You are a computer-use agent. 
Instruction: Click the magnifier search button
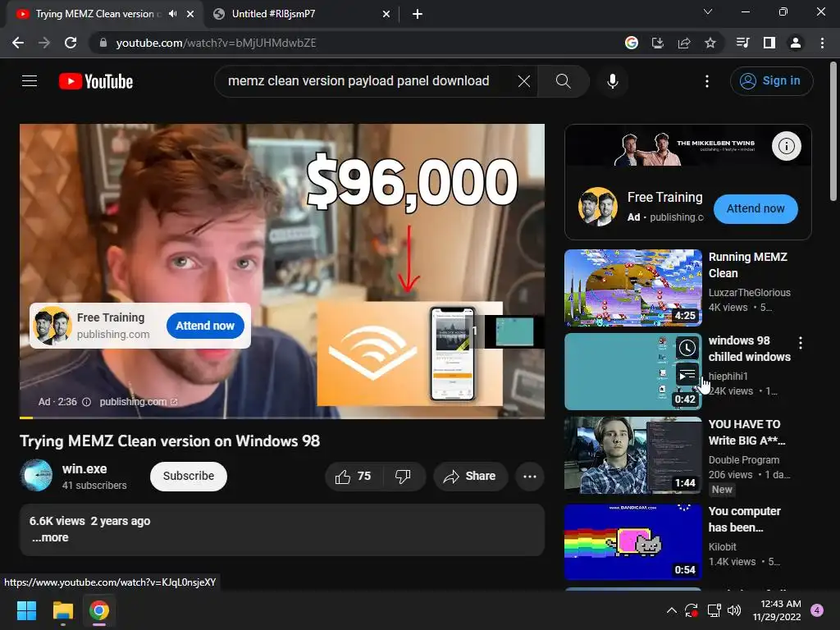[x=563, y=81]
